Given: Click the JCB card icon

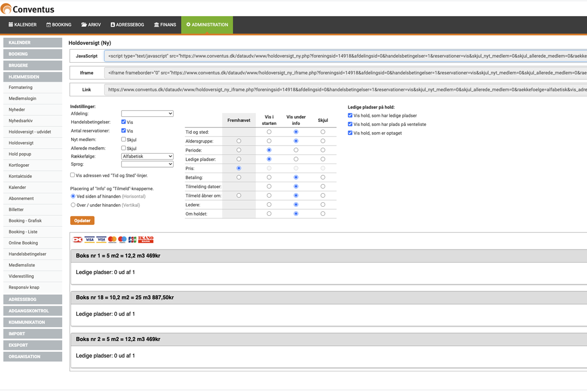Looking at the screenshot, I should pyautogui.click(x=132, y=240).
